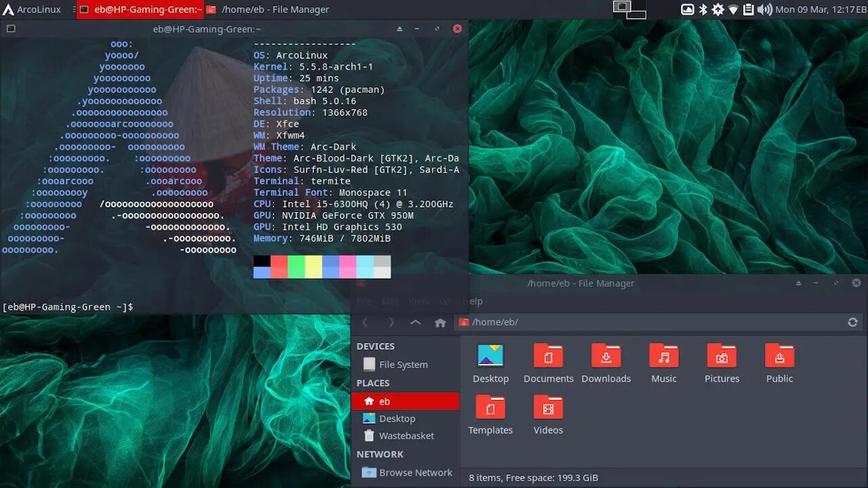Open Wastebasket in the sidebar
868x488 pixels.
point(405,436)
